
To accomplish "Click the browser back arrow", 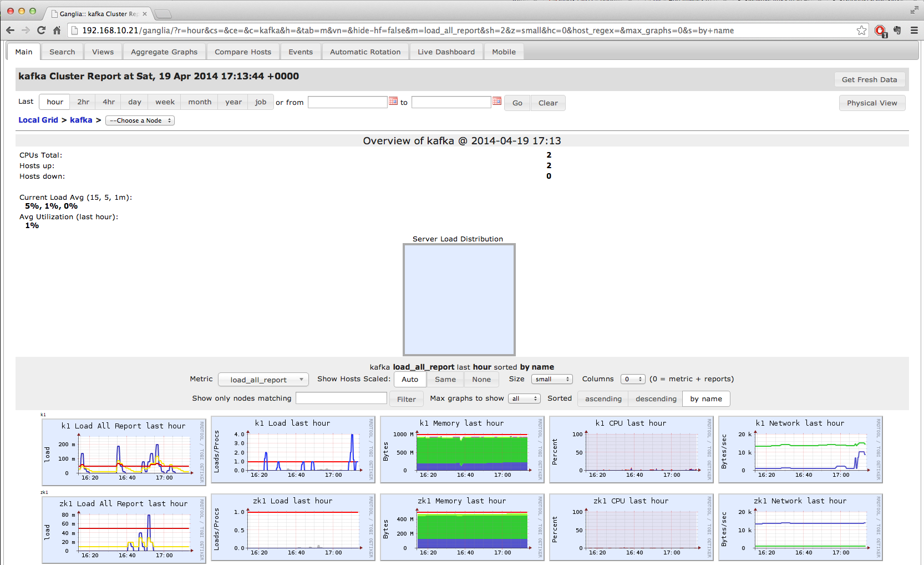I will [x=10, y=31].
